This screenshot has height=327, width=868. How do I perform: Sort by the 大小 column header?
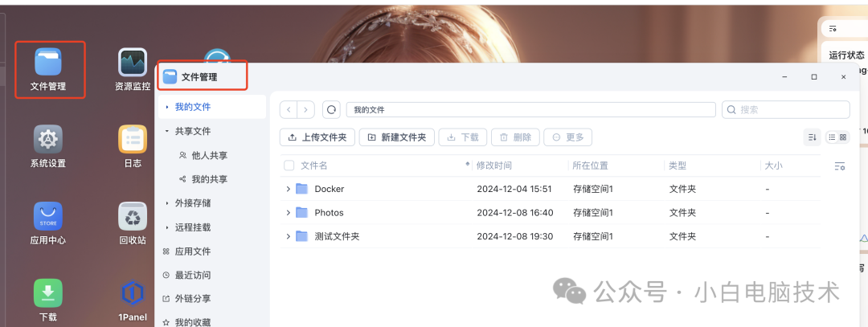coord(774,166)
